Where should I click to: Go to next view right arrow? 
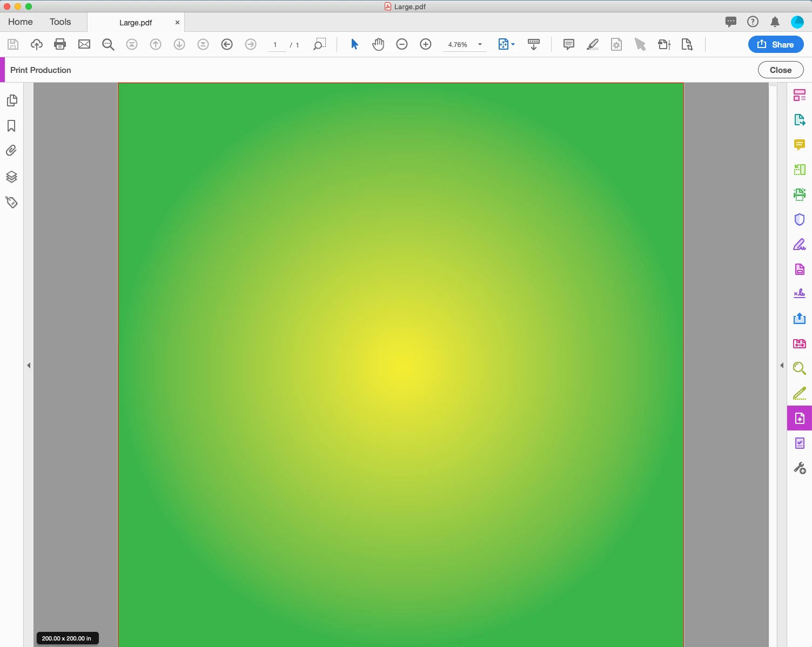point(251,44)
